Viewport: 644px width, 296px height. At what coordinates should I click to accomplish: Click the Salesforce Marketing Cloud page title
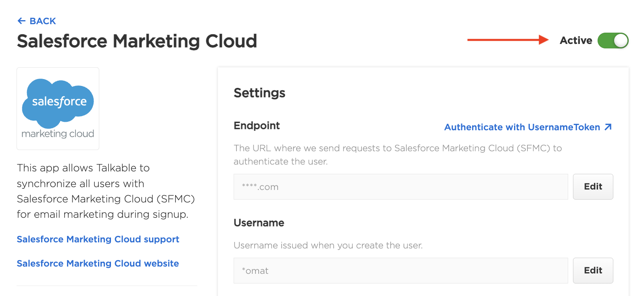point(137,41)
